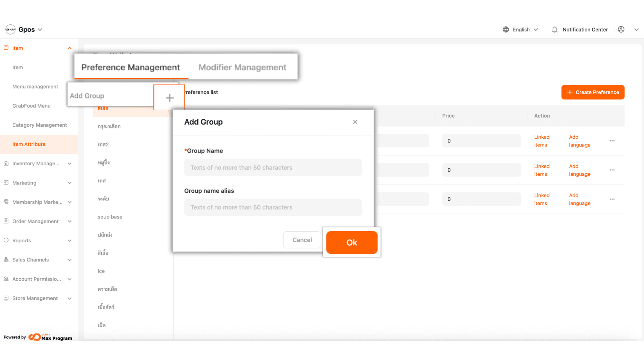Click the user account profile icon

tap(621, 29)
